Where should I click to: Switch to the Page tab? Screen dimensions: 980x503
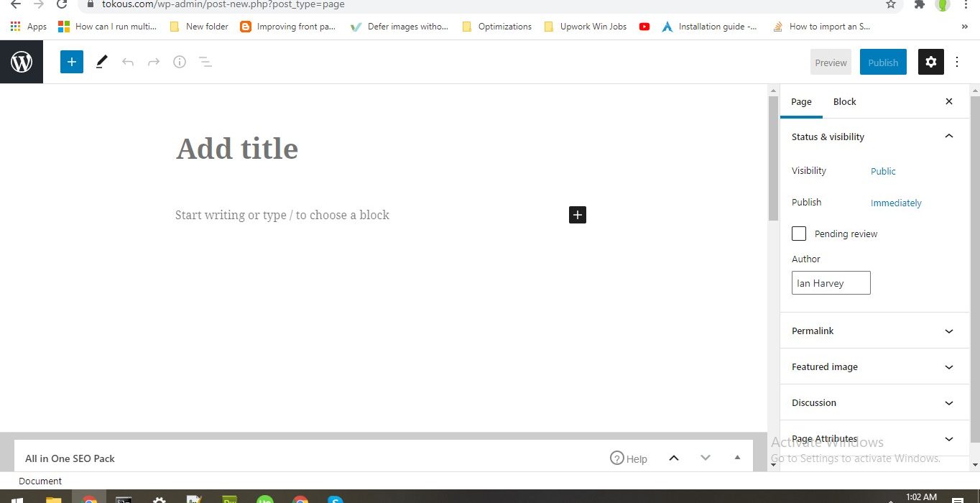(801, 101)
